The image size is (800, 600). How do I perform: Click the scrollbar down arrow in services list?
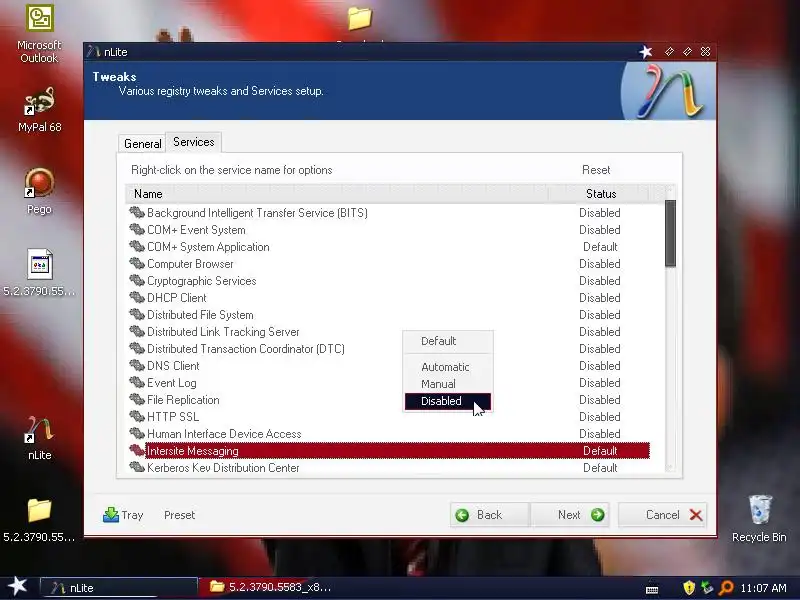670,467
